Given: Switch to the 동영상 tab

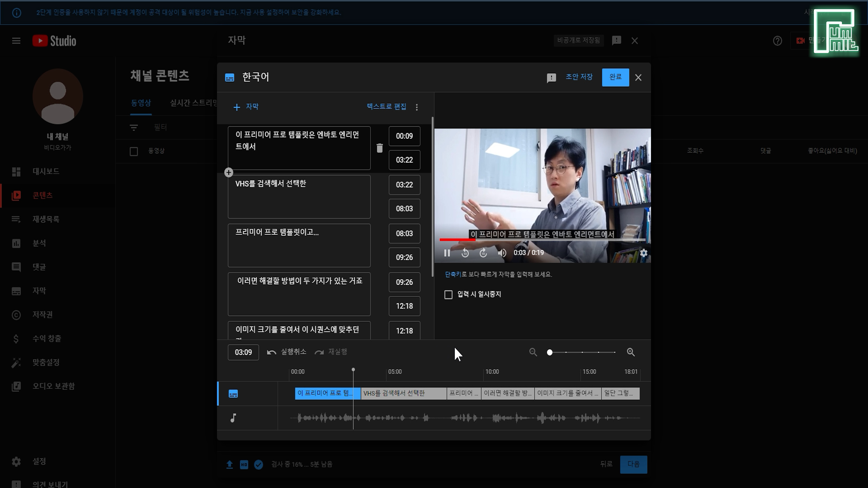Looking at the screenshot, I should pos(141,103).
